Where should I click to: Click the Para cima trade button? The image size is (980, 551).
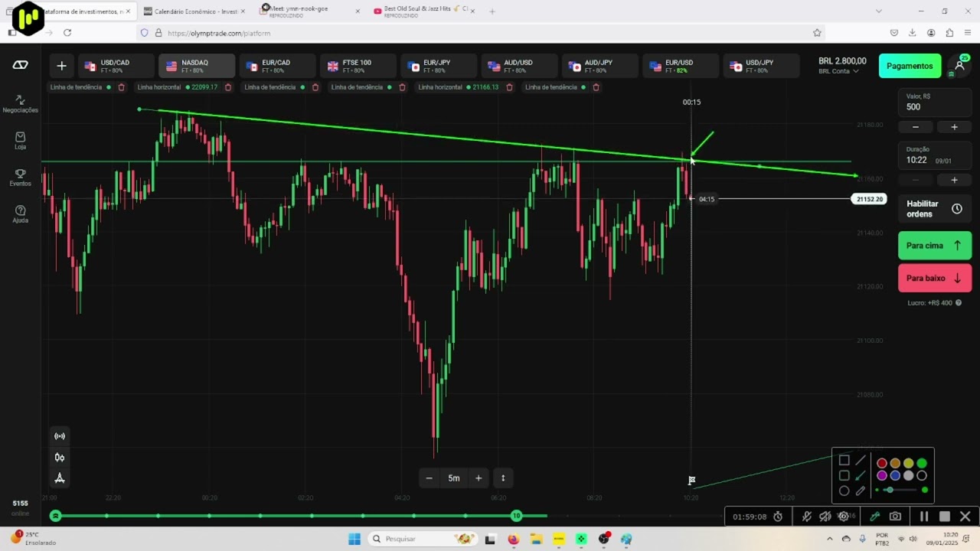point(935,246)
